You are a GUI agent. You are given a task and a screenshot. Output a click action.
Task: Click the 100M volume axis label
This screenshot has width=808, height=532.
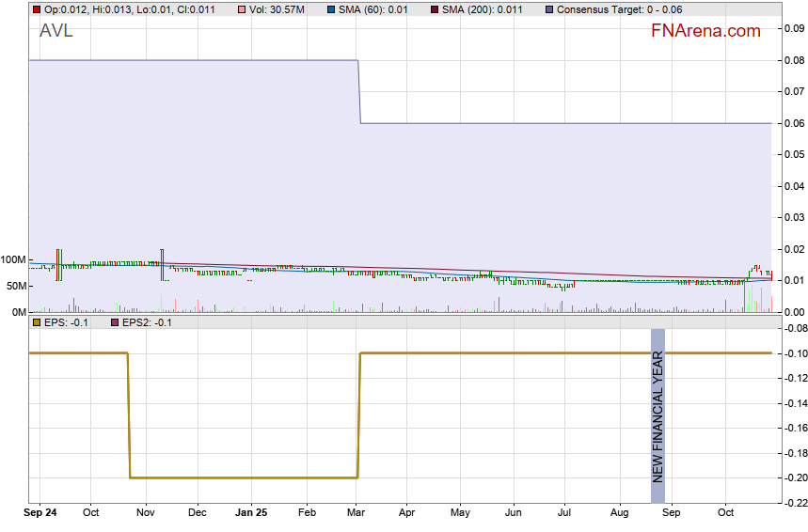(13, 259)
